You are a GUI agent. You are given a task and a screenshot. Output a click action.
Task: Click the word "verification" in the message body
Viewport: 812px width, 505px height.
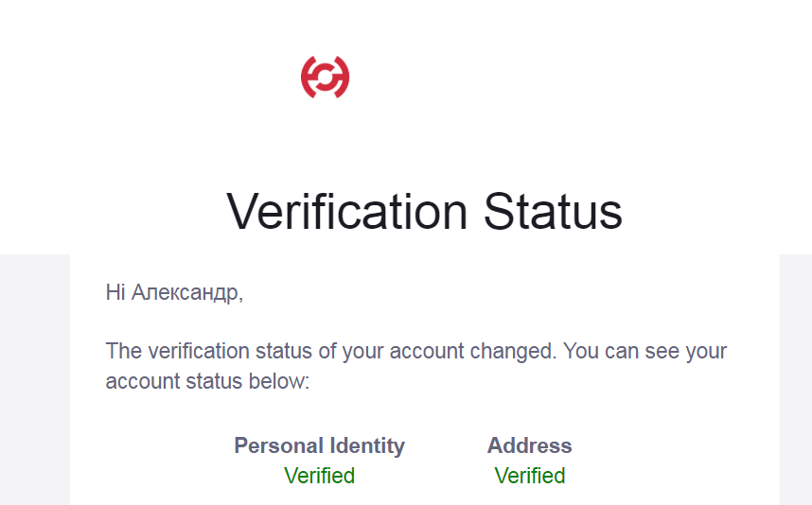point(198,352)
